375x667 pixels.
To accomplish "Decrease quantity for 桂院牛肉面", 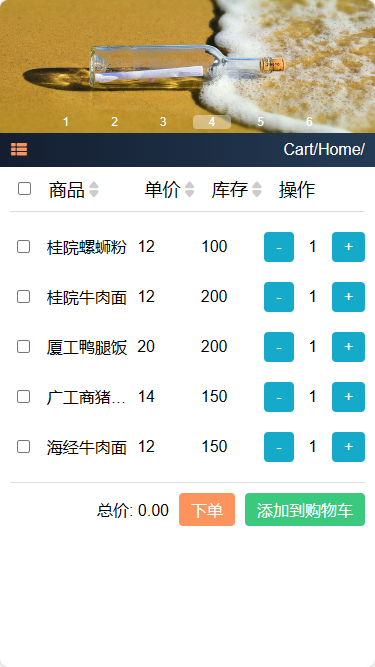I will (x=279, y=297).
